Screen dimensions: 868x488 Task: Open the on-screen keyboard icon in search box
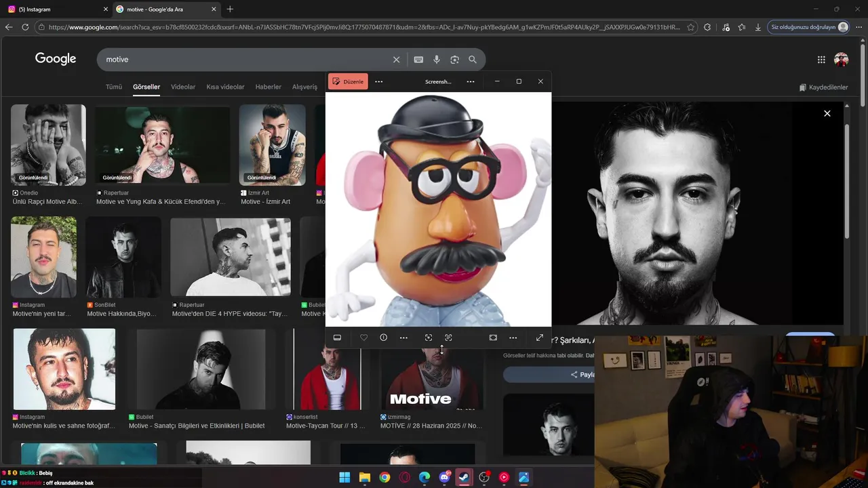(x=418, y=60)
